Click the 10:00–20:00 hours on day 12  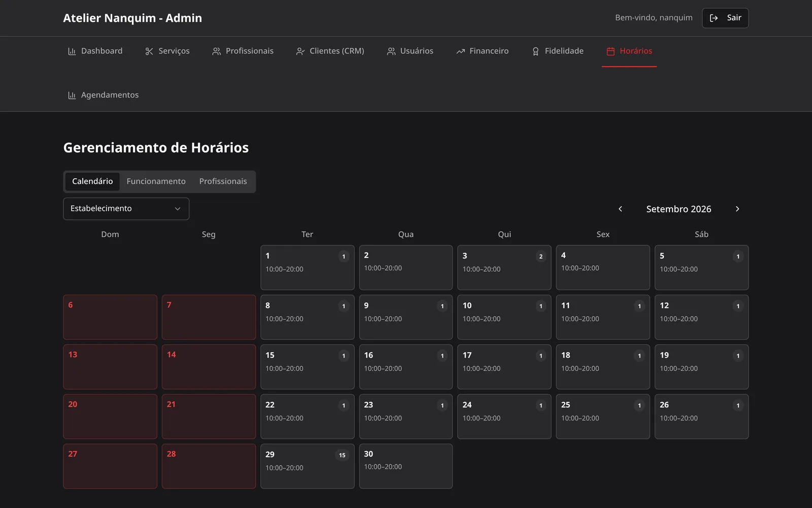tap(679, 319)
